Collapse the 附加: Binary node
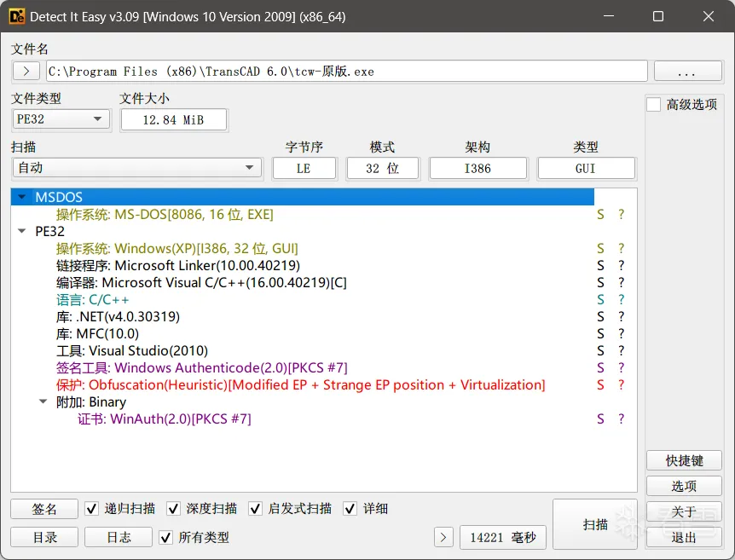 pos(43,401)
